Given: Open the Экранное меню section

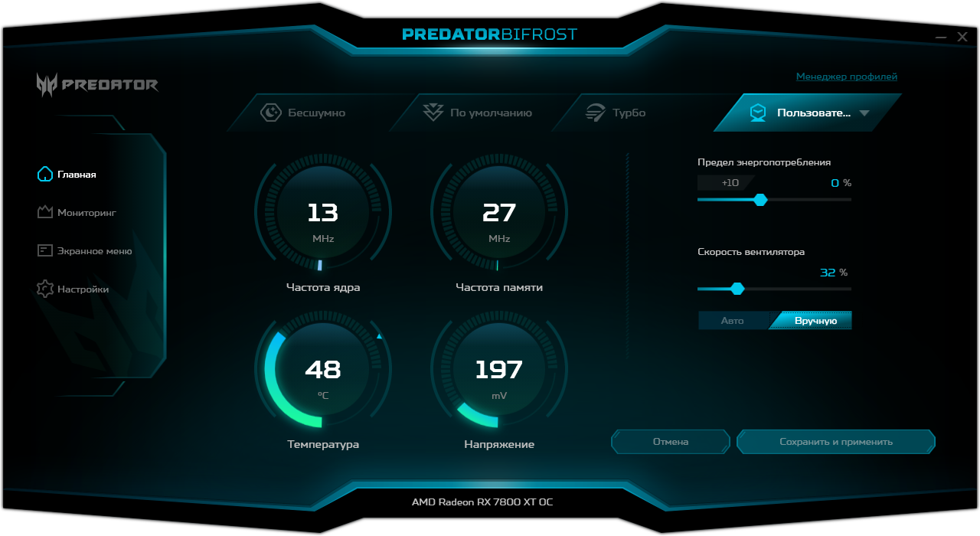Looking at the screenshot, I should tap(84, 250).
